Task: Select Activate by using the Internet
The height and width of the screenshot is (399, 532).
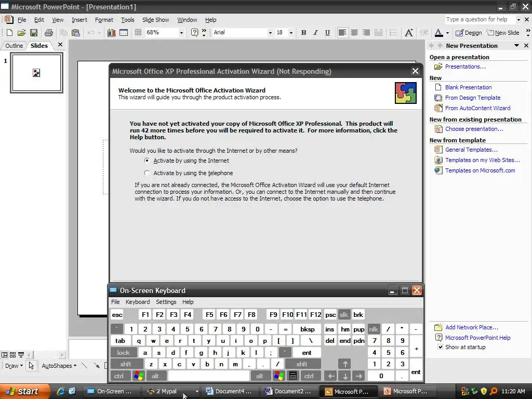Action: click(147, 160)
